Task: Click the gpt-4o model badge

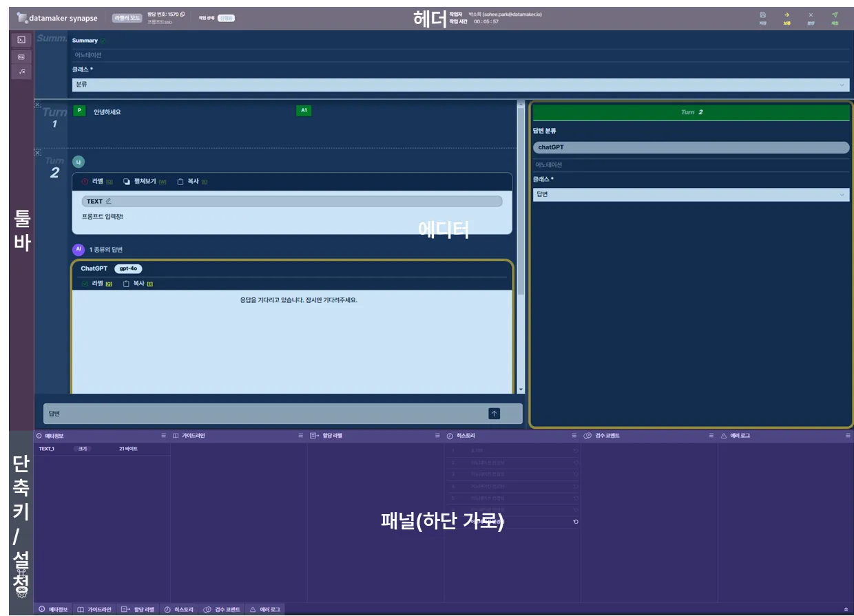Action: click(128, 268)
